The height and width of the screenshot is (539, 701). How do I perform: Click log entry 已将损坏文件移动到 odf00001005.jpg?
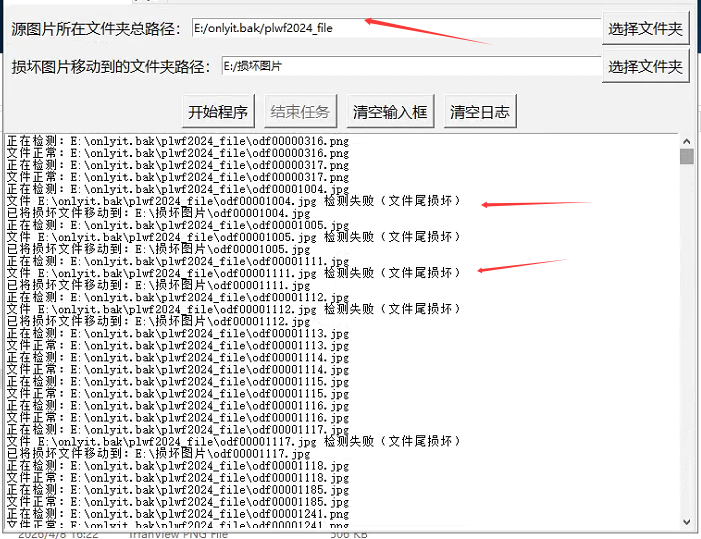(x=150, y=249)
